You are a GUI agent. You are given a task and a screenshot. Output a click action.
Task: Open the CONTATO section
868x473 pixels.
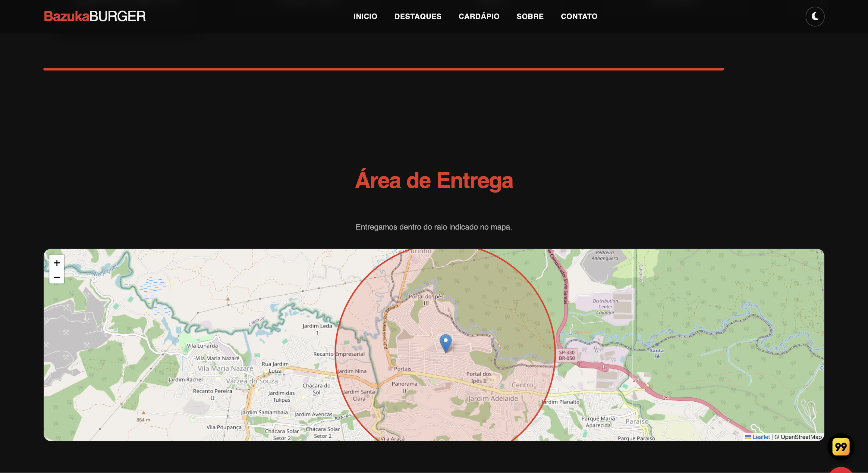tap(579, 16)
